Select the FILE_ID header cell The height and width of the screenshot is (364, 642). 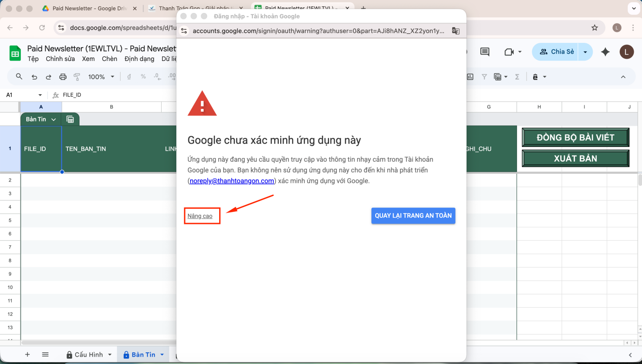(41, 149)
